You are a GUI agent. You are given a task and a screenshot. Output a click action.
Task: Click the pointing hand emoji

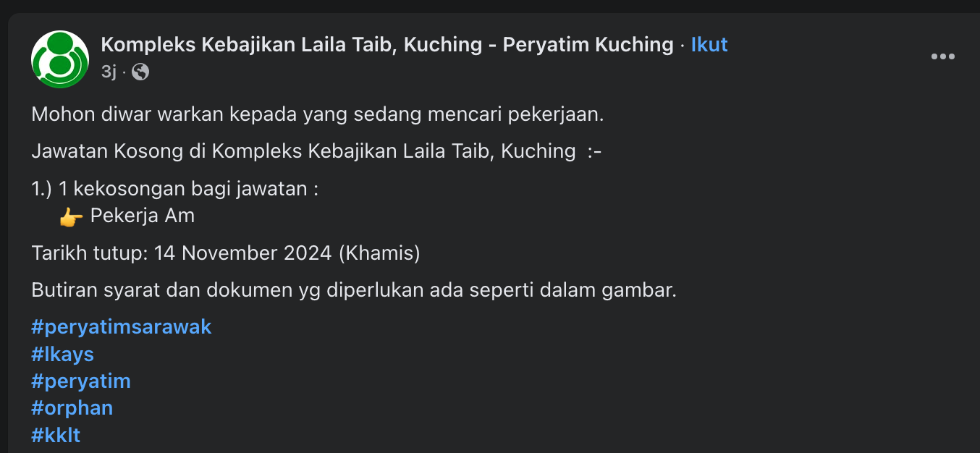tap(71, 216)
